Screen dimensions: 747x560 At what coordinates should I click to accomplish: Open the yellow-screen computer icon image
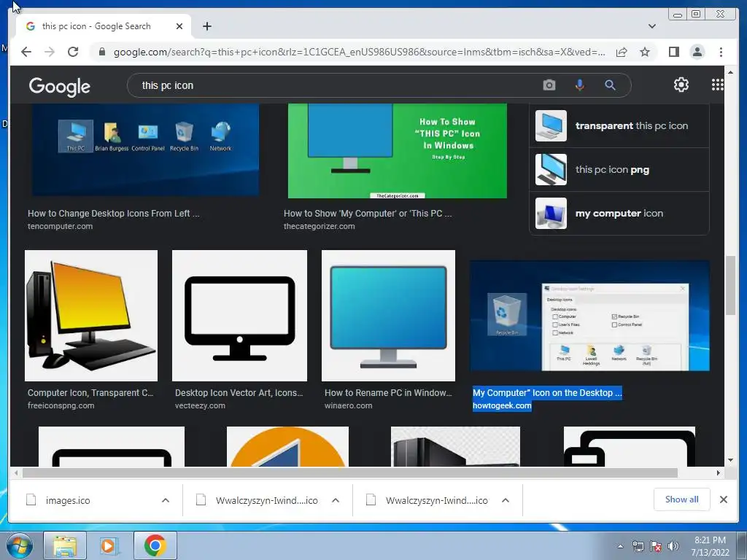(x=91, y=316)
